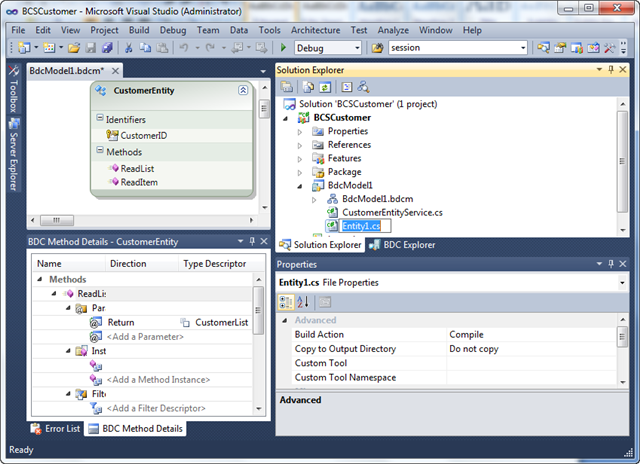Select the Package node in Solution Explorer
The image size is (640, 464).
click(x=344, y=172)
